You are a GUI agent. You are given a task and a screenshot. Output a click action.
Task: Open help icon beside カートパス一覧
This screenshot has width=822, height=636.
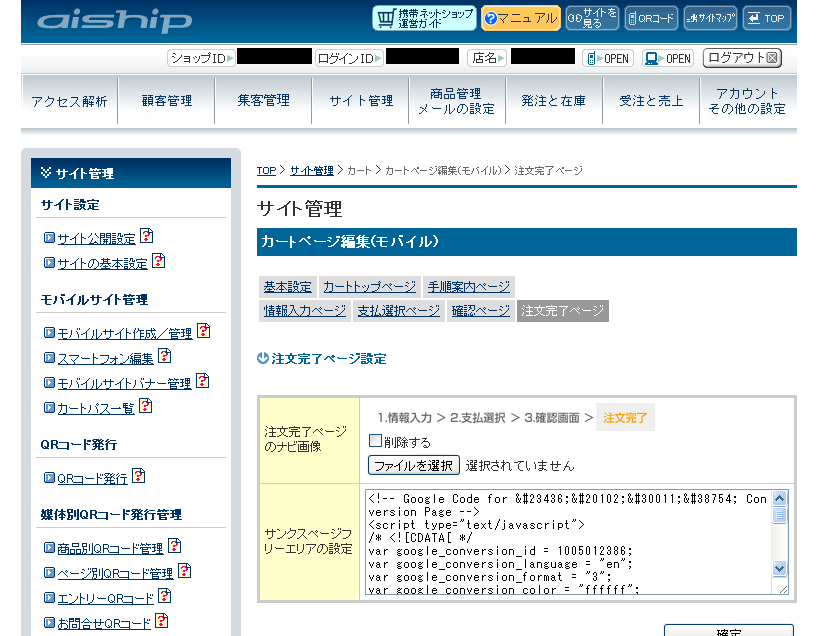[146, 406]
